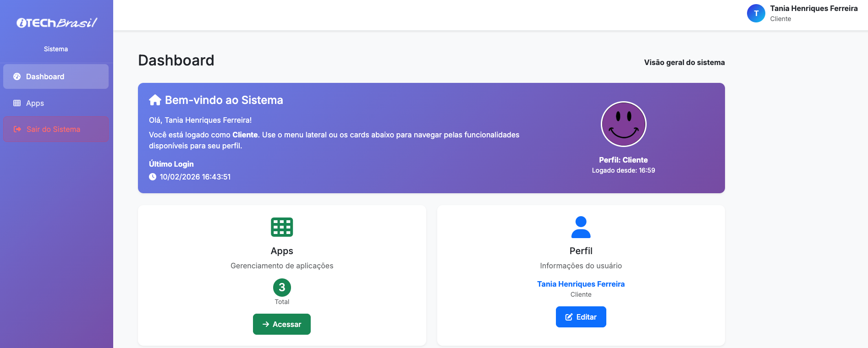868x348 pixels.
Task: Click the logout arrow icon in sidebar
Action: tap(17, 129)
